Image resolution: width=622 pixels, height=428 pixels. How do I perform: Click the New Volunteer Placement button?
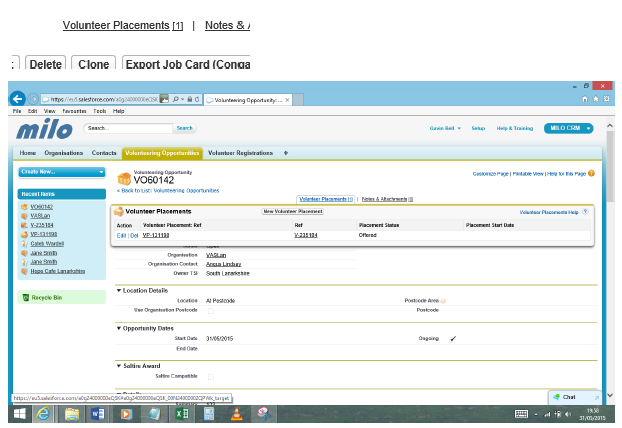pyautogui.click(x=292, y=211)
